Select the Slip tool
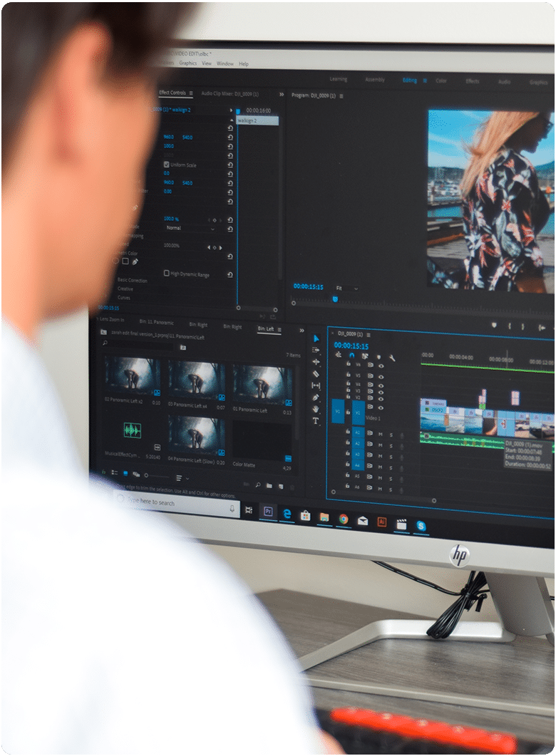This screenshot has width=556, height=756. click(x=316, y=385)
